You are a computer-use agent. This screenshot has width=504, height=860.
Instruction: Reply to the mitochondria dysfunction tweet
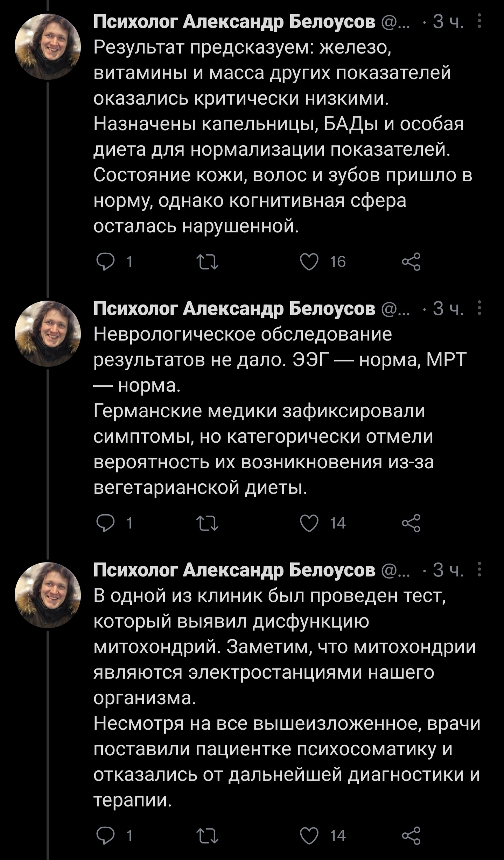pos(106,836)
